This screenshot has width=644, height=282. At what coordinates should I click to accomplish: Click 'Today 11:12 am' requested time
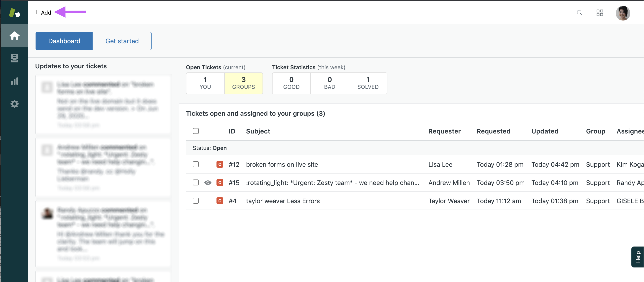click(499, 201)
